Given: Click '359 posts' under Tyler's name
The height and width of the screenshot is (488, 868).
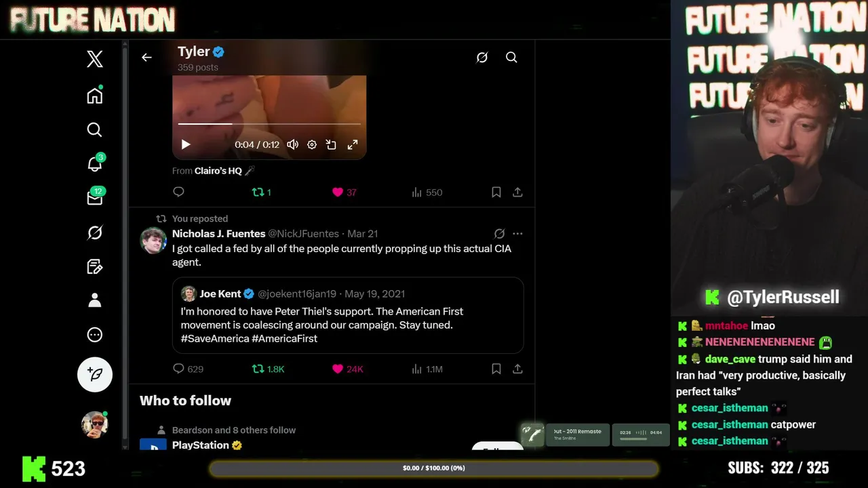Looking at the screenshot, I should 198,67.
